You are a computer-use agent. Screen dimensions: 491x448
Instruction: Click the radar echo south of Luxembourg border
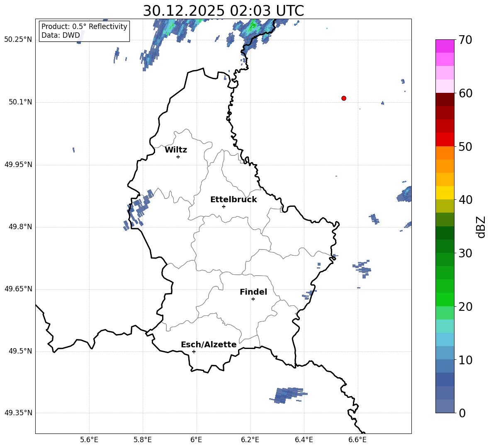coord(288,395)
